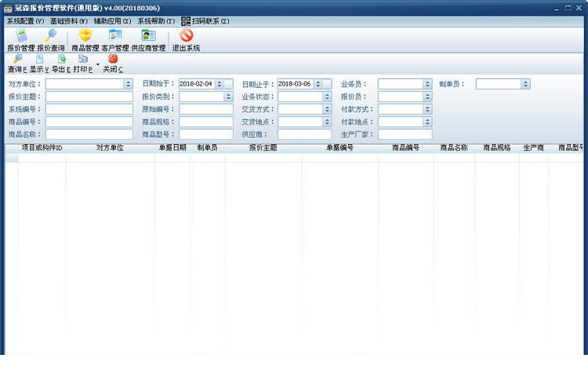Open the 日期始于 date picker dropdown
This screenshot has width=588, height=369.
(x=229, y=84)
